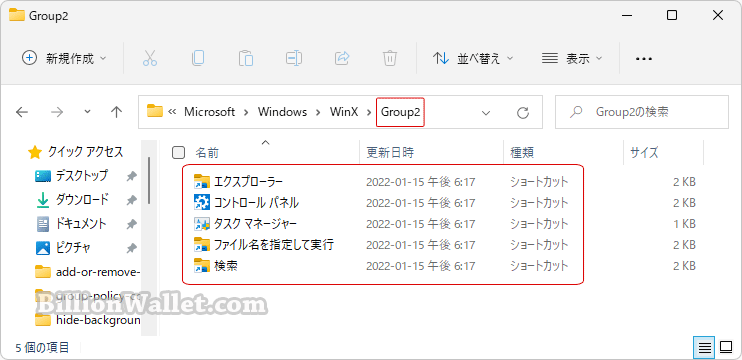Open the hide-backgroun folder in sidebar

(88, 320)
